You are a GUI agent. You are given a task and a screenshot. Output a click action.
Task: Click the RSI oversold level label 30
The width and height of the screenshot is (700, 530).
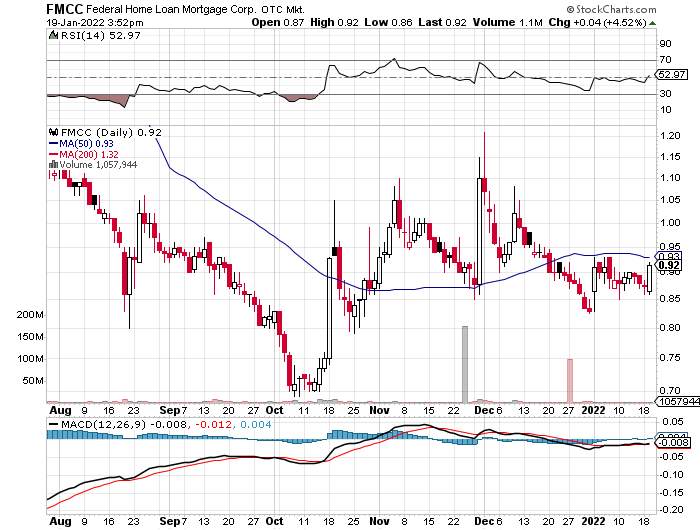click(x=665, y=93)
